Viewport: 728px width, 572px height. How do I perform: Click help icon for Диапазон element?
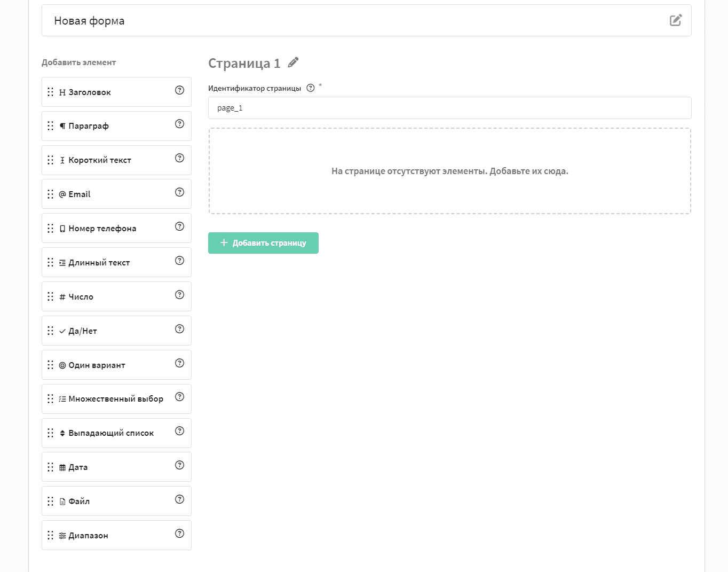click(x=180, y=534)
